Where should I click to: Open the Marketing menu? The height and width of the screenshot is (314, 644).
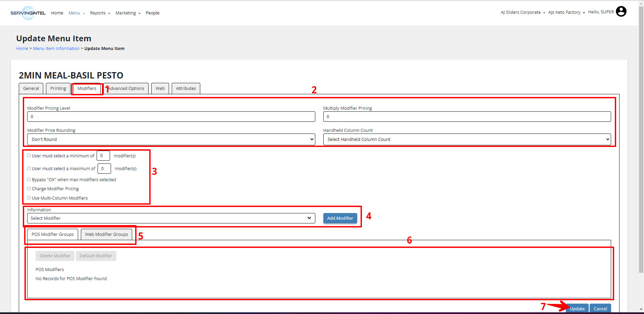[x=127, y=13]
